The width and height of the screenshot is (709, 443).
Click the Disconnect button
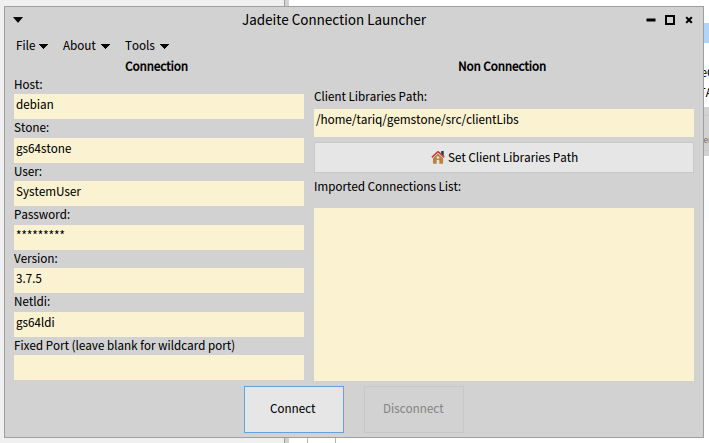pos(413,409)
